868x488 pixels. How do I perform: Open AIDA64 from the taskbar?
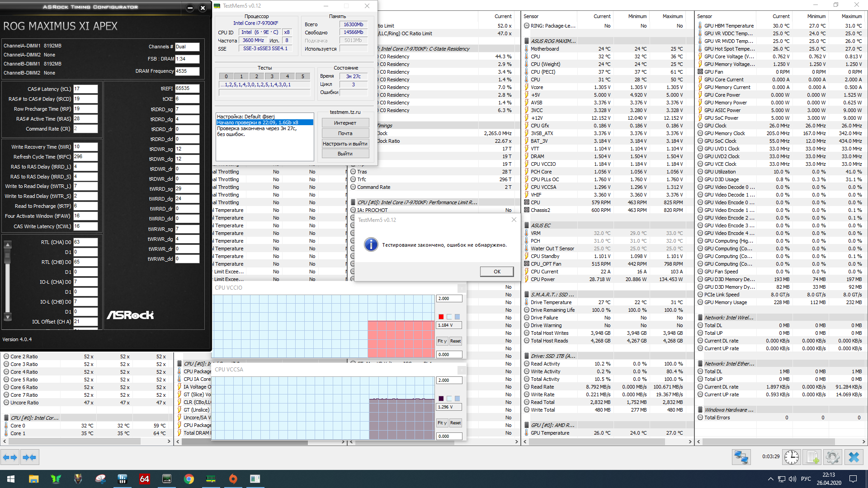point(144,479)
